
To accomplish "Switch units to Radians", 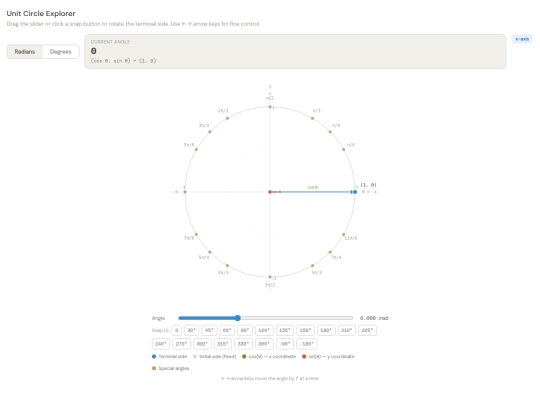I will 25,52.
